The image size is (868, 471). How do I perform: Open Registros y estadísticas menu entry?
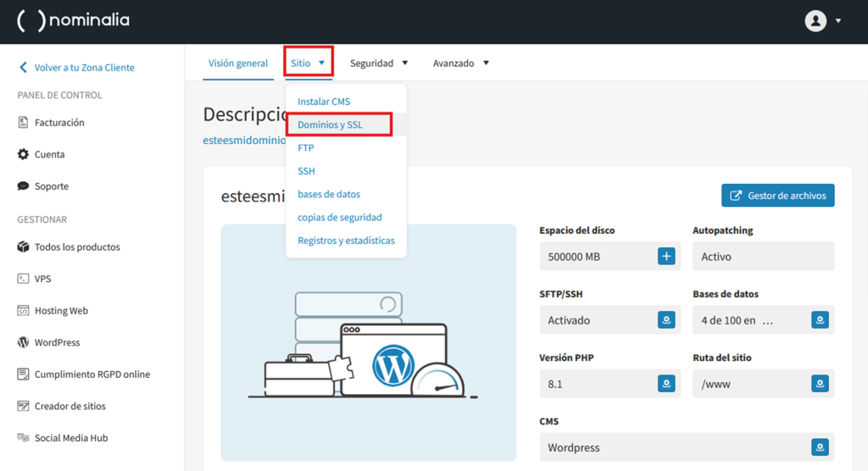pyautogui.click(x=346, y=241)
